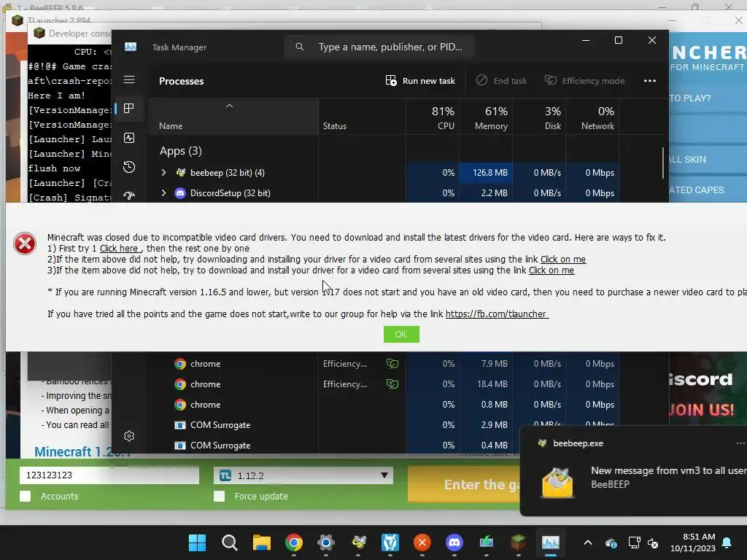Open Startup apps icon in Task Manager sidebar
The width and height of the screenshot is (747, 560).
point(129,195)
